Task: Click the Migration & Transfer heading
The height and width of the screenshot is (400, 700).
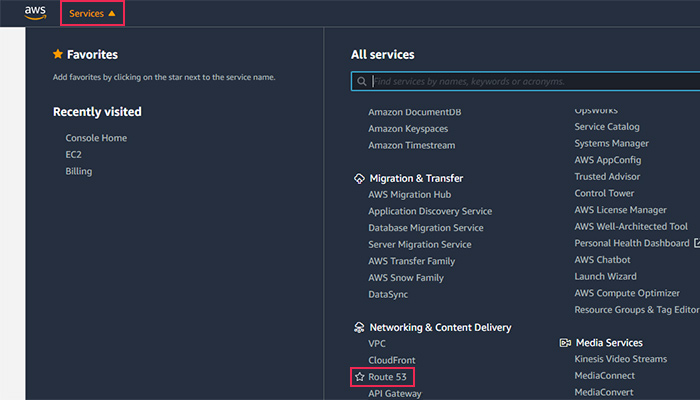Action: pyautogui.click(x=417, y=179)
